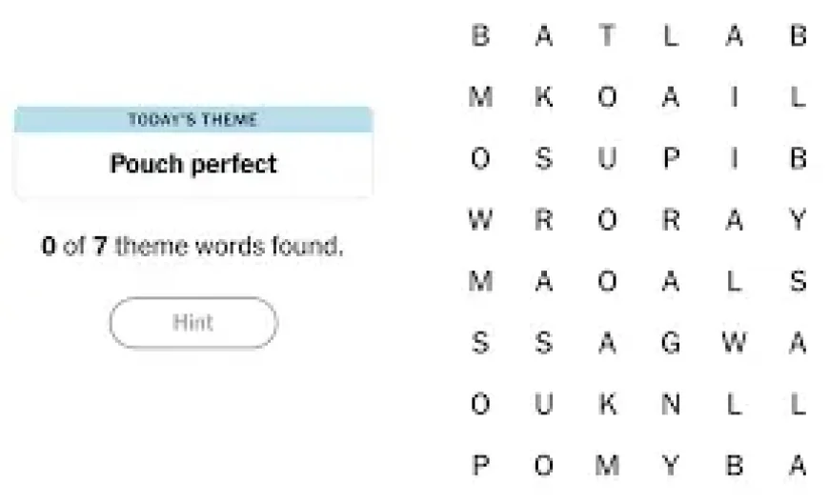
Task: Select the letter T in the grid
Action: [x=607, y=36]
